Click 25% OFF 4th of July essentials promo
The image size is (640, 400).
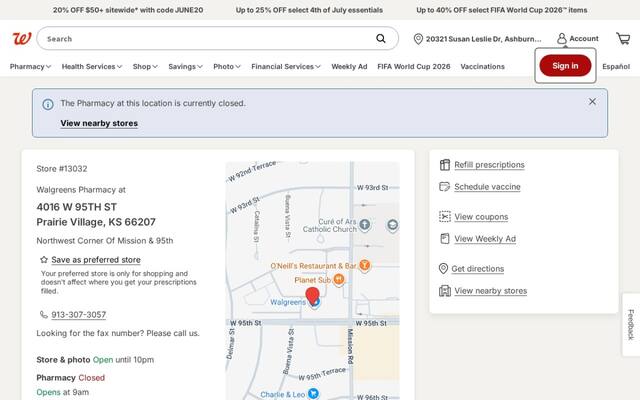(x=309, y=10)
